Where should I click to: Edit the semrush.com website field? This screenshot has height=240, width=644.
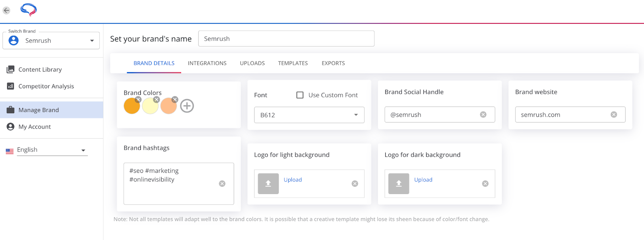(x=570, y=115)
